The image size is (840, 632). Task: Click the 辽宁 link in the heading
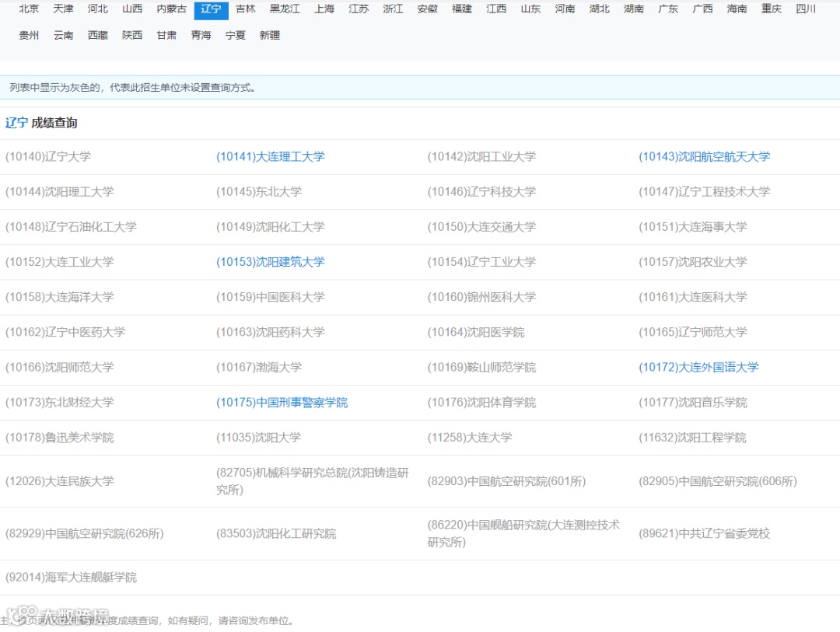pos(16,123)
